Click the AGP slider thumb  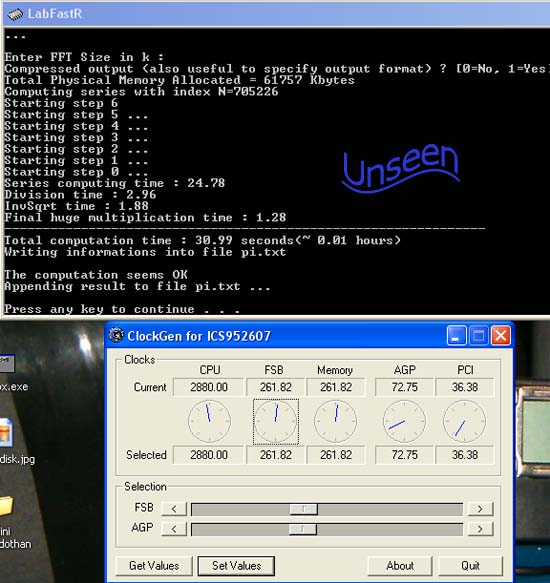pos(303,529)
